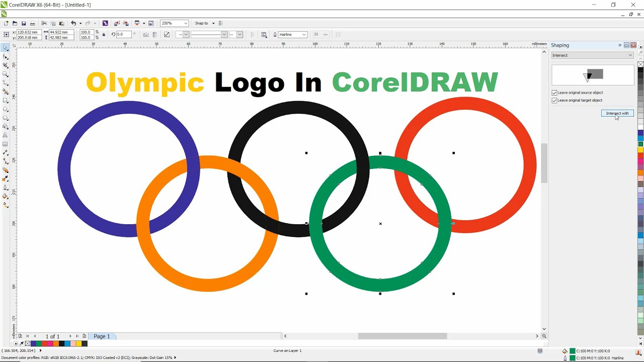Create a new document from the toolbar
The height and width of the screenshot is (362, 644).
[6, 23]
